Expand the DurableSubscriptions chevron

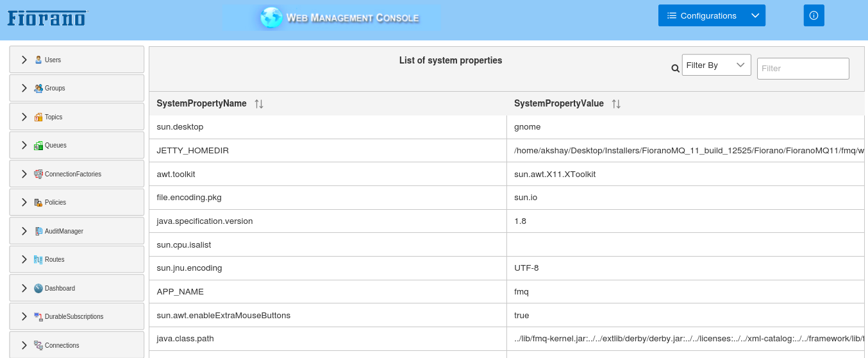click(x=24, y=316)
